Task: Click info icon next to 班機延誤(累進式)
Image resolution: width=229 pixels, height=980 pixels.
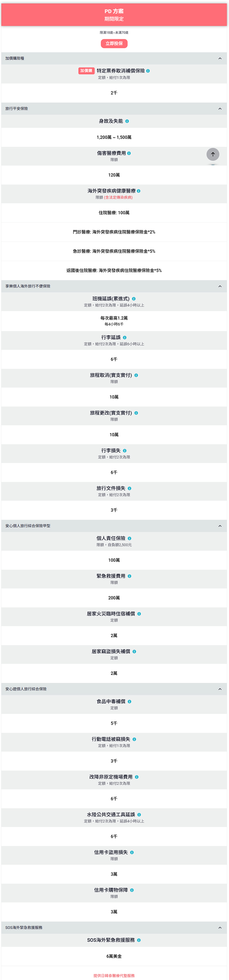Action: [x=134, y=299]
